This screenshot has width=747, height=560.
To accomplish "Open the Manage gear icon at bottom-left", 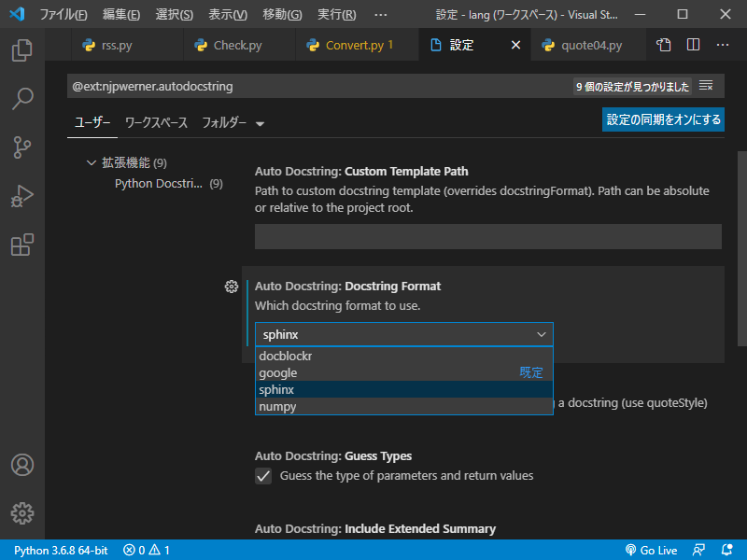I will click(x=22, y=512).
